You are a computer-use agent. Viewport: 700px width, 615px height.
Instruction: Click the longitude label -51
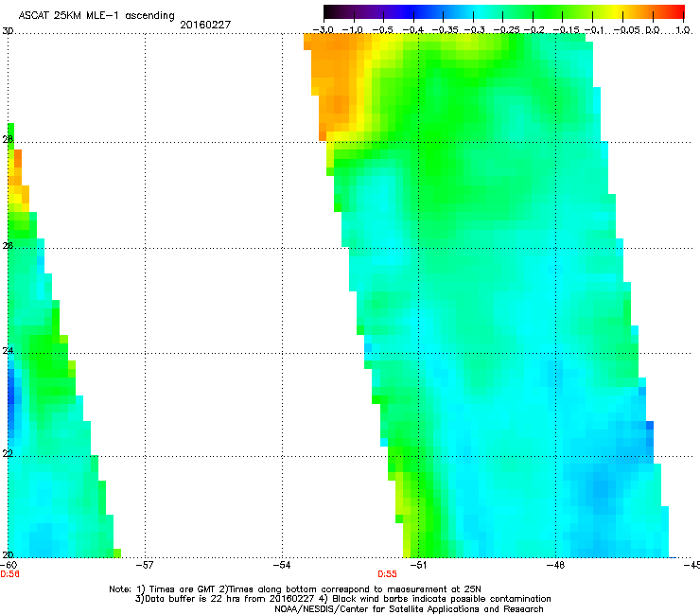point(418,565)
